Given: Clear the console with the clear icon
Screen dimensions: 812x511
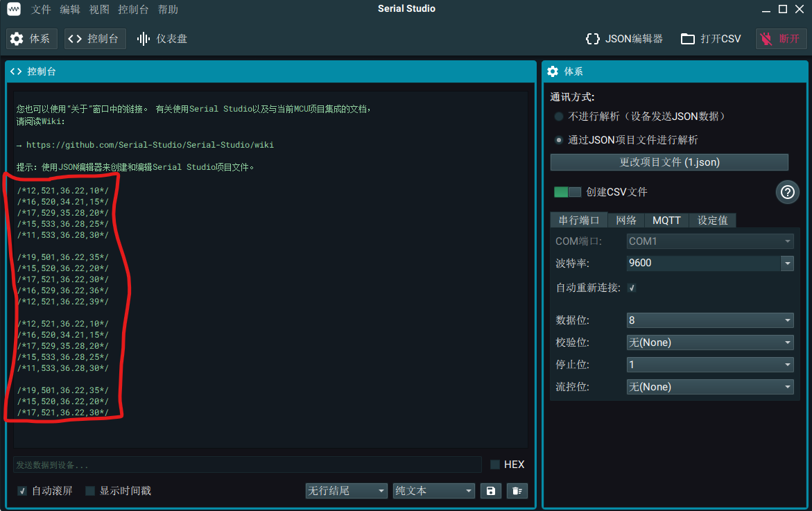Looking at the screenshot, I should (x=517, y=490).
